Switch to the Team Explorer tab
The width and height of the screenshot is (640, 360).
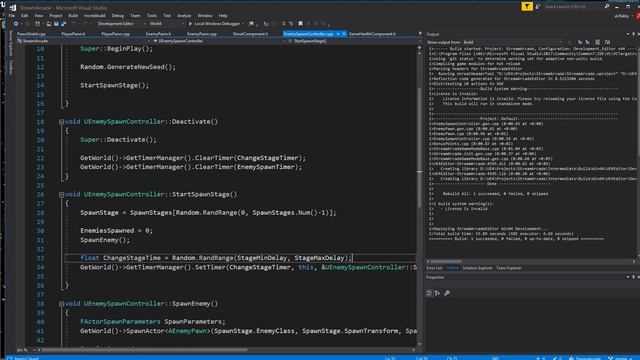click(509, 268)
